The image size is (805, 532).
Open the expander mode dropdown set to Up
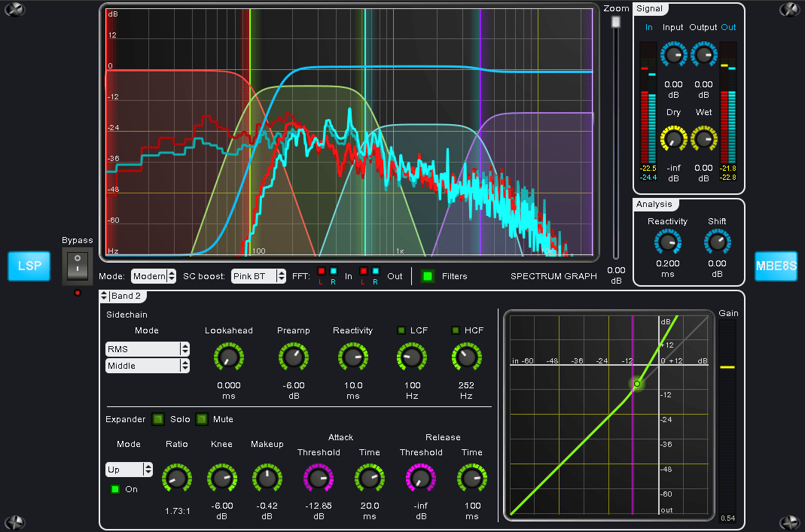point(129,469)
